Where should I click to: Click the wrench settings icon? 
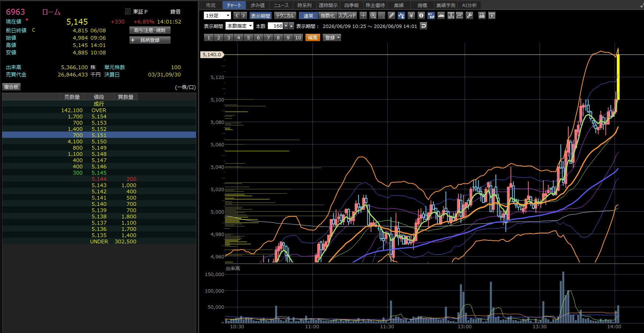[469, 15]
